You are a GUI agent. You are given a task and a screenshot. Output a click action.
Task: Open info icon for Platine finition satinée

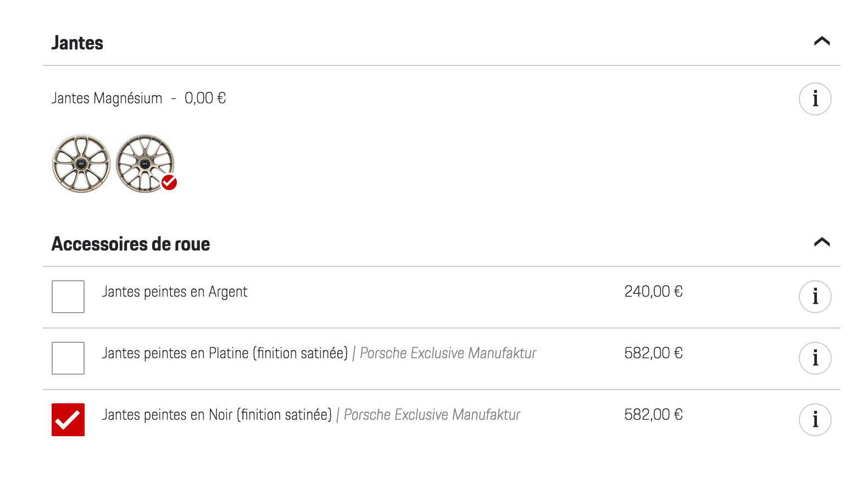coord(815,358)
